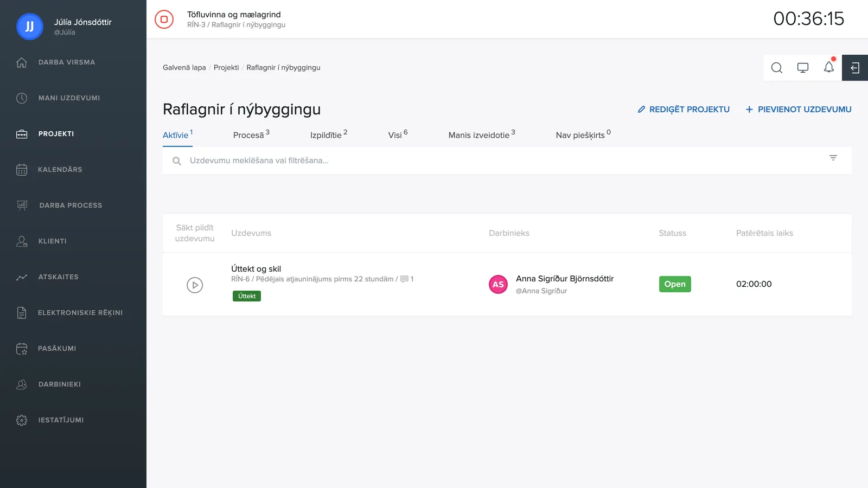Image resolution: width=868 pixels, height=488 pixels.
Task: Open employee Anna Sigríður Björnsdóttir
Action: tap(565, 279)
